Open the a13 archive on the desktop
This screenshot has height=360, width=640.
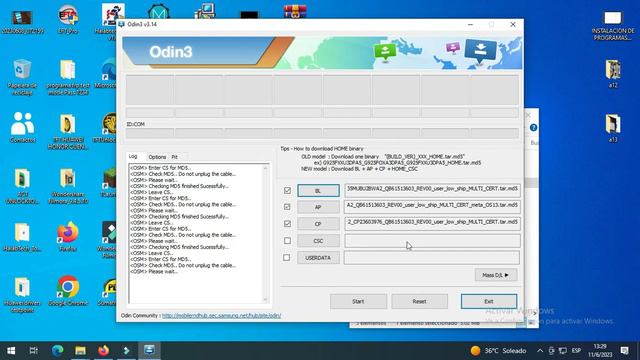click(613, 128)
